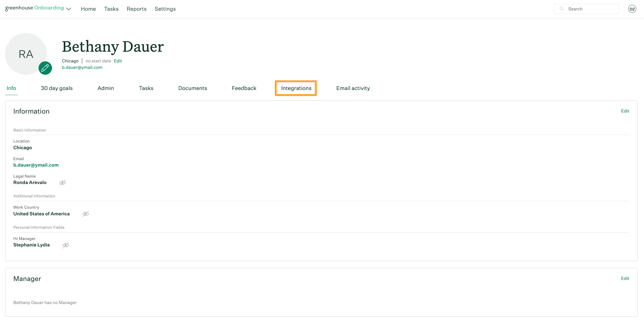Click 'Bethany Dauer has no Manager' text
The height and width of the screenshot is (322, 644).
(45, 302)
